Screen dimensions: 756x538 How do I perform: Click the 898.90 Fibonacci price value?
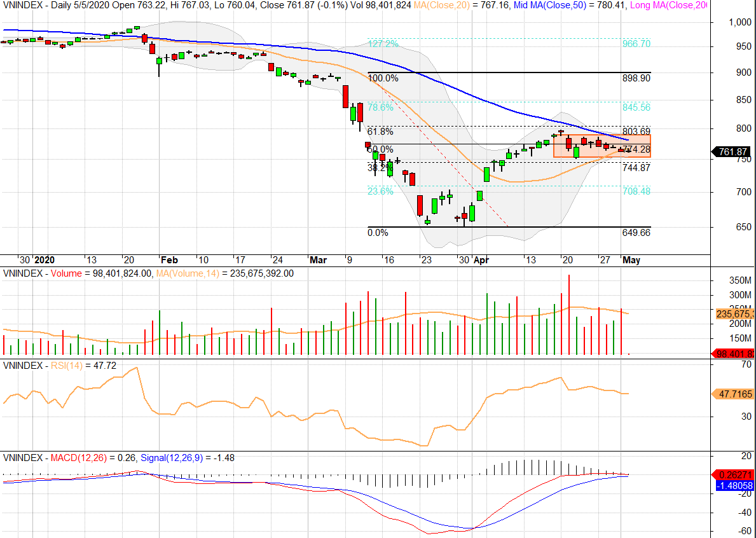(x=636, y=78)
